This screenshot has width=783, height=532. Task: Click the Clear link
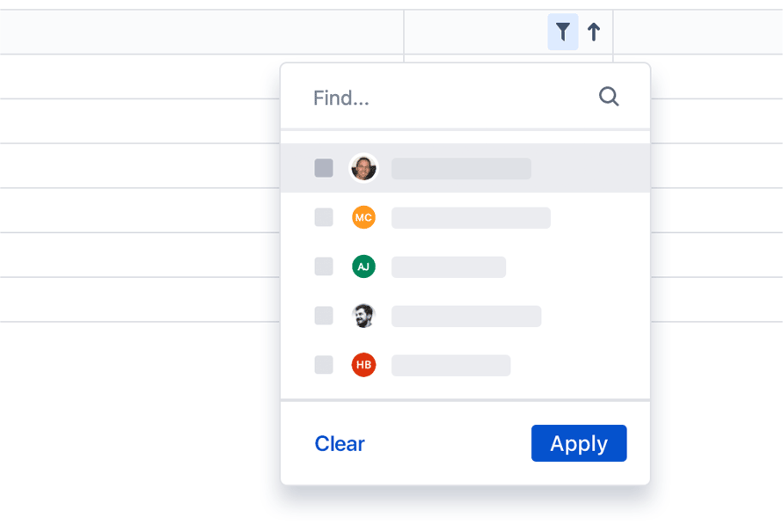point(340,444)
